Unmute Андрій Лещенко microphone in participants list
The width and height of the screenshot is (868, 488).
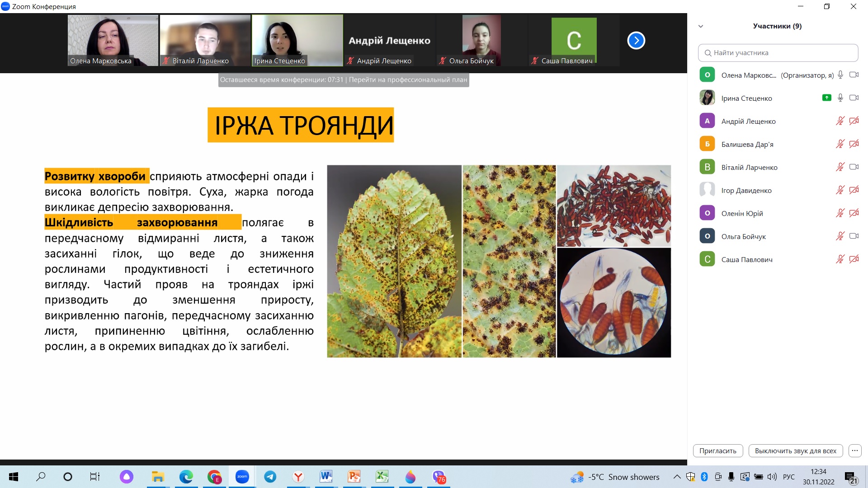click(x=840, y=121)
